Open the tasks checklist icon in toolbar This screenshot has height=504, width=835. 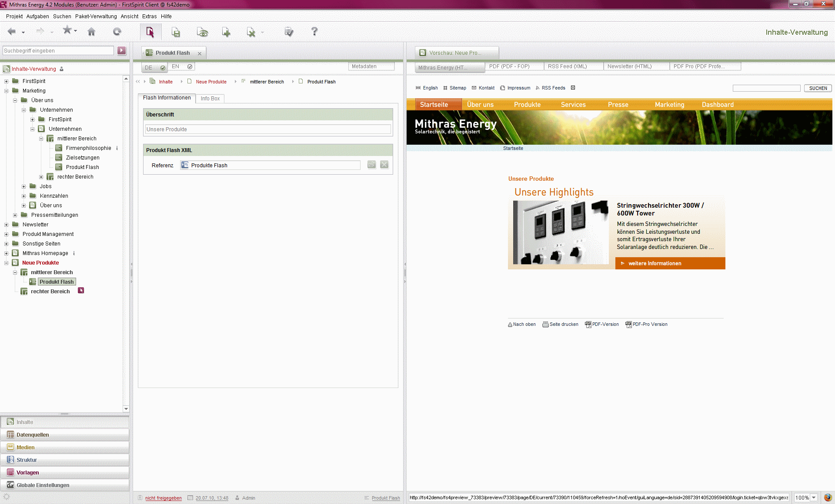pos(289,32)
